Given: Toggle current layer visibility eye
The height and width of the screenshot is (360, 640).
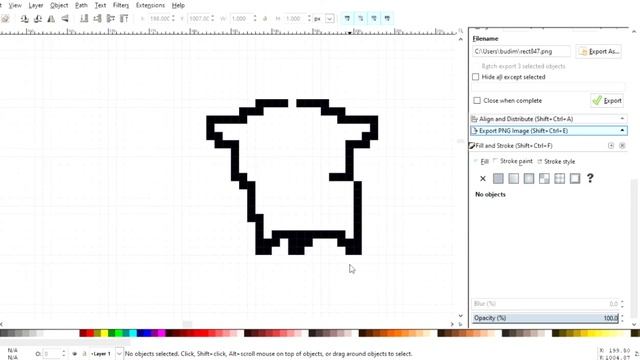Looking at the screenshot, I should click(x=75, y=354).
